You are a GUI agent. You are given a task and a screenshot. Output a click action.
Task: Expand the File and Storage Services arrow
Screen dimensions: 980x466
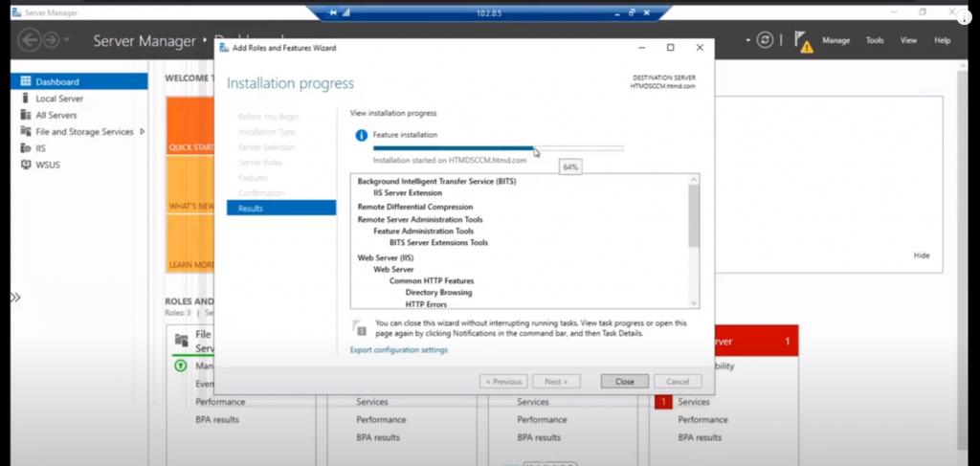click(143, 132)
